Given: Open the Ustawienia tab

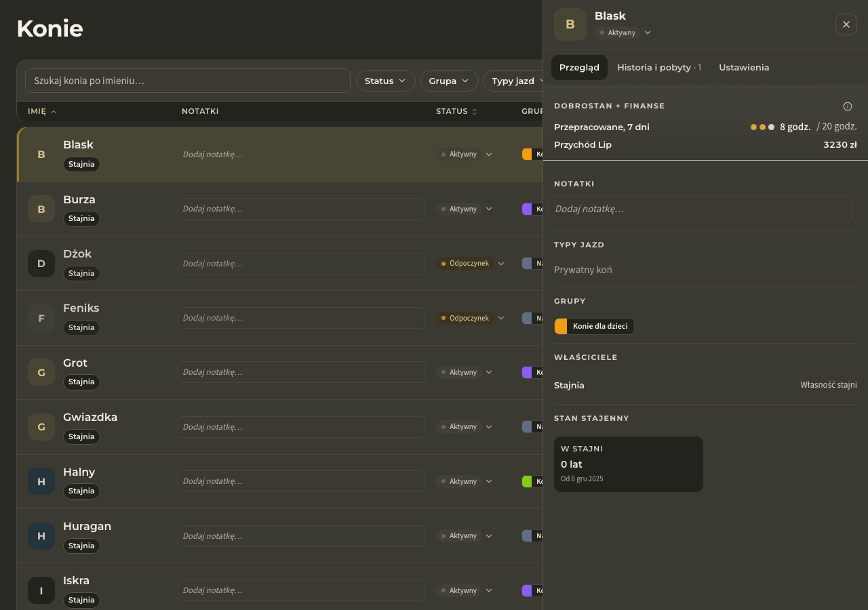Looking at the screenshot, I should (x=744, y=67).
